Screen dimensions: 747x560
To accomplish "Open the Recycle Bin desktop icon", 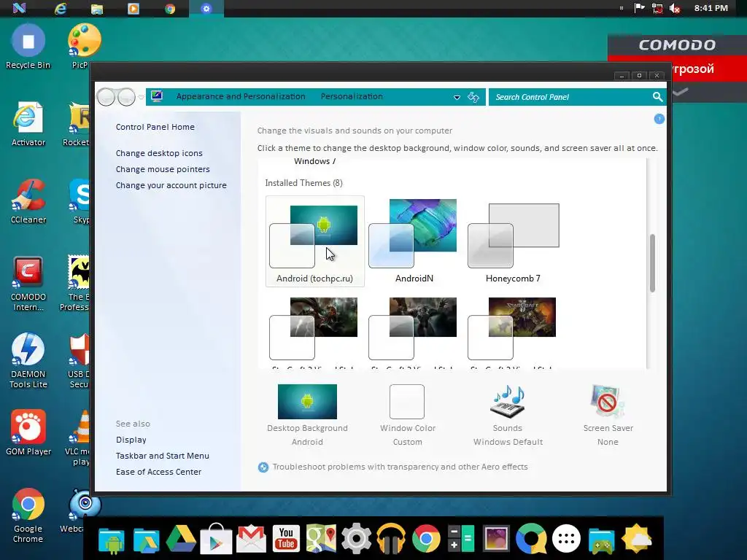I will point(28,47).
